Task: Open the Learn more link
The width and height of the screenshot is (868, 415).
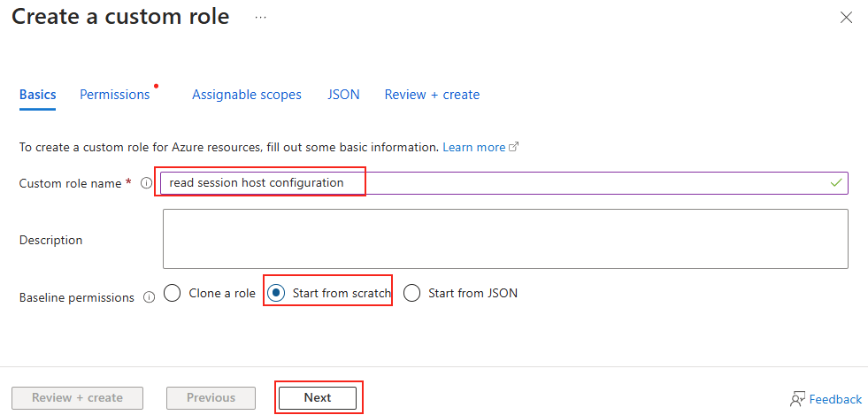Action: [474, 148]
